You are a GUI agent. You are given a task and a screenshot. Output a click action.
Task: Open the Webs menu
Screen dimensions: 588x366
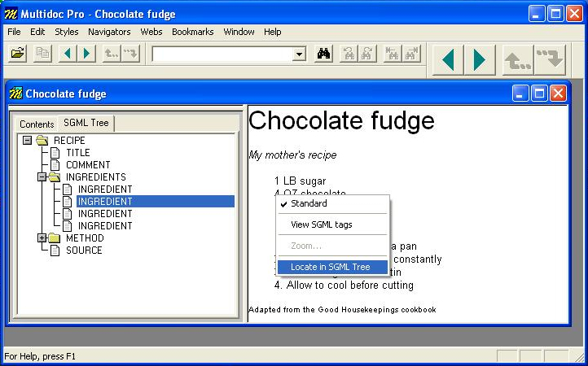151,32
